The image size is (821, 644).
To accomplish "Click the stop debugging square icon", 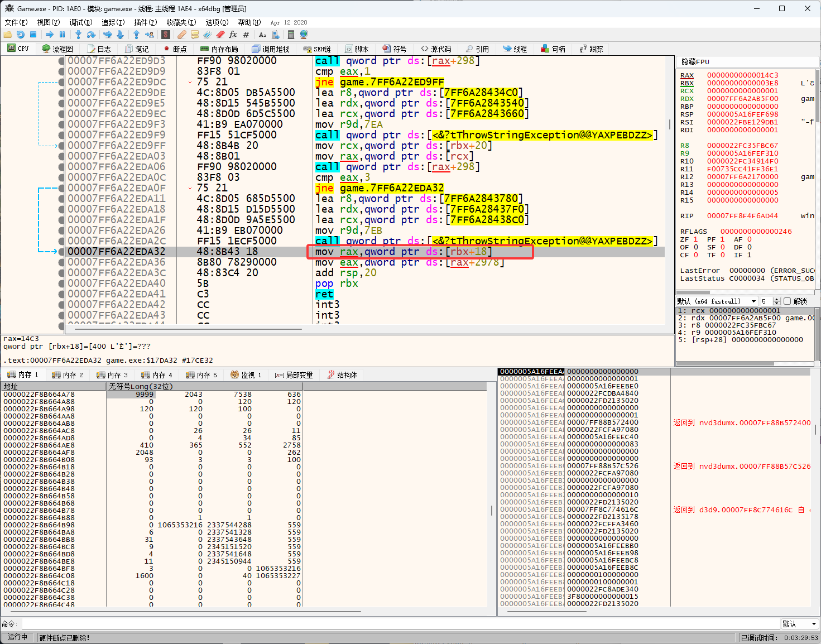I will point(33,35).
